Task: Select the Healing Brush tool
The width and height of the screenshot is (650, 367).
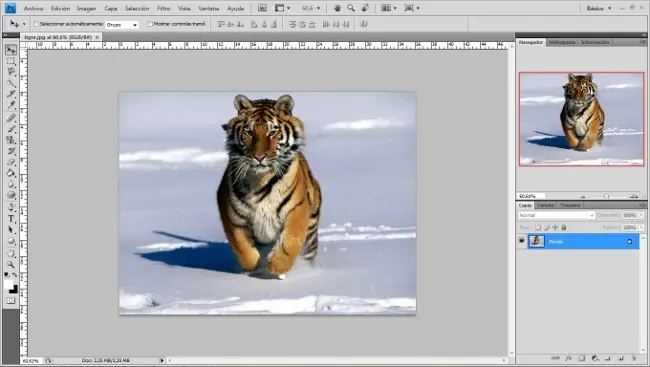Action: pos(11,118)
